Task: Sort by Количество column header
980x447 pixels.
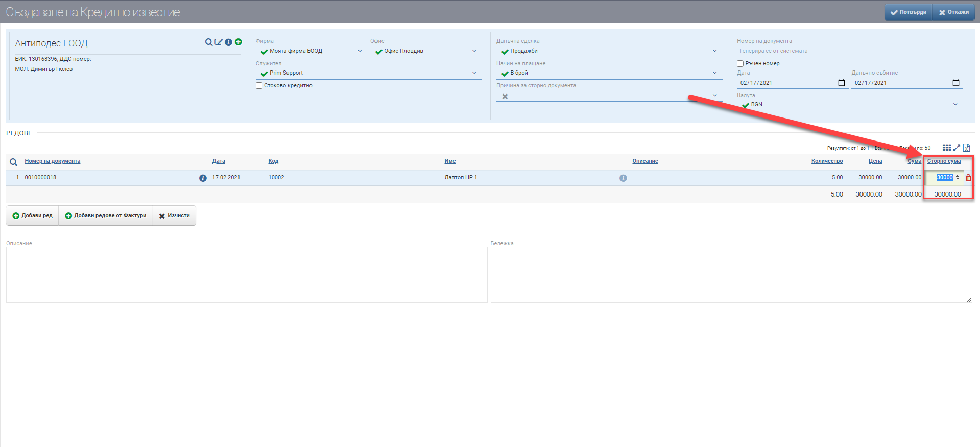Action: (827, 161)
